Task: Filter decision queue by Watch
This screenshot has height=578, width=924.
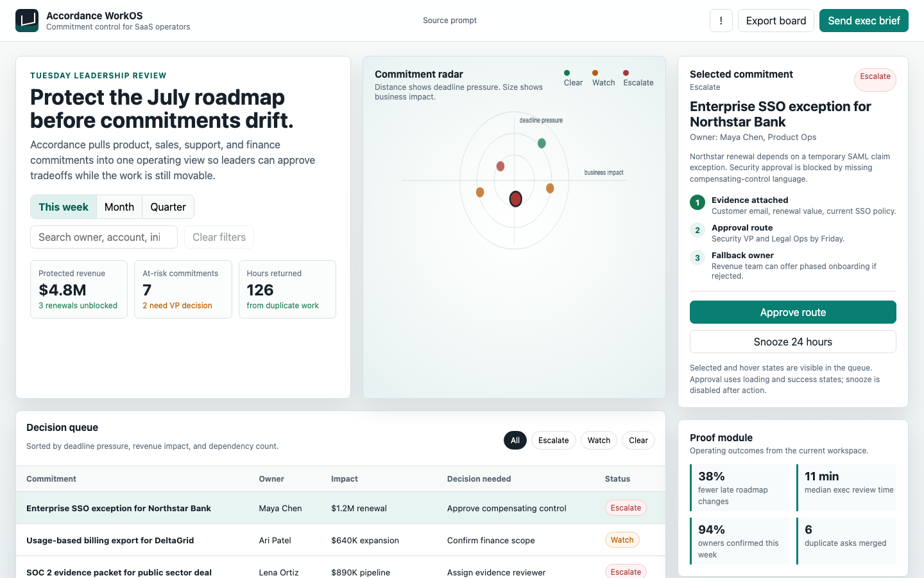Action: coord(599,441)
